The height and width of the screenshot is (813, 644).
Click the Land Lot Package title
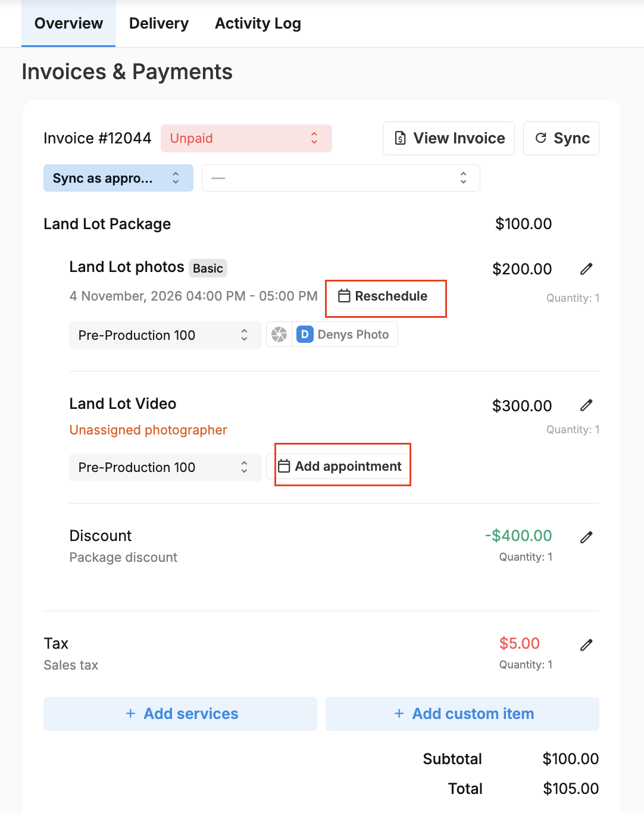[x=107, y=224]
